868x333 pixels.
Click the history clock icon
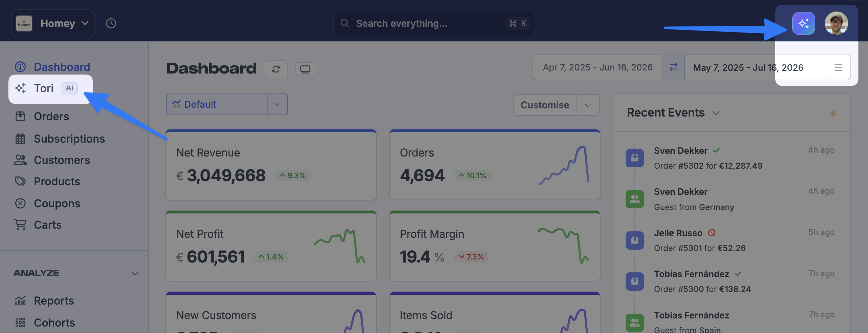[x=111, y=23]
